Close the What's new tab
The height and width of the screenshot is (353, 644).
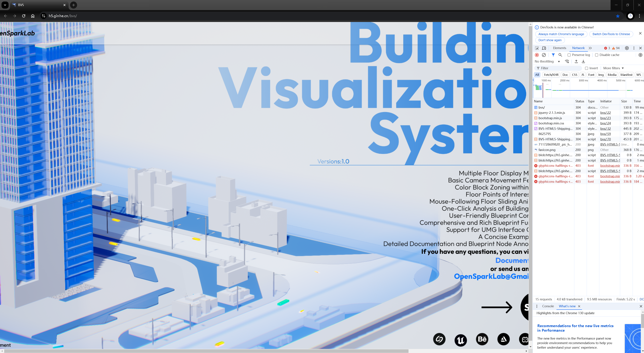579,306
